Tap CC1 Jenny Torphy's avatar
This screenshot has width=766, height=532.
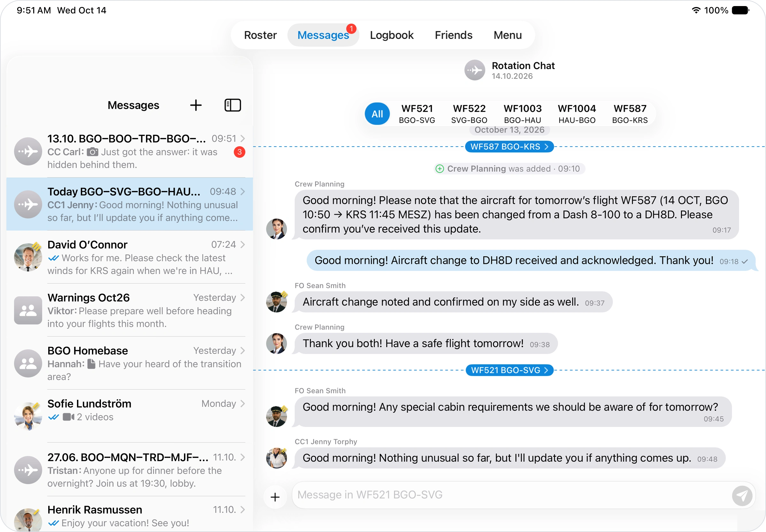coord(276,458)
